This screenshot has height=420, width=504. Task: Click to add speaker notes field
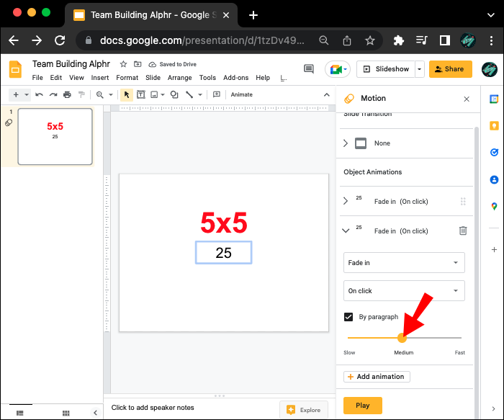click(x=153, y=408)
